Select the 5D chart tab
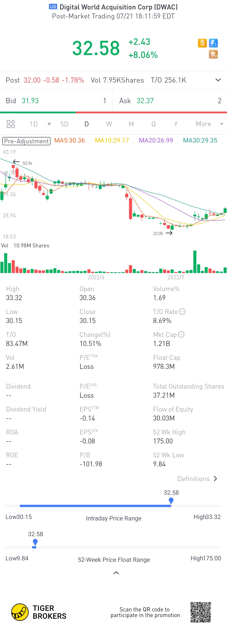227x644 pixels. (64, 124)
